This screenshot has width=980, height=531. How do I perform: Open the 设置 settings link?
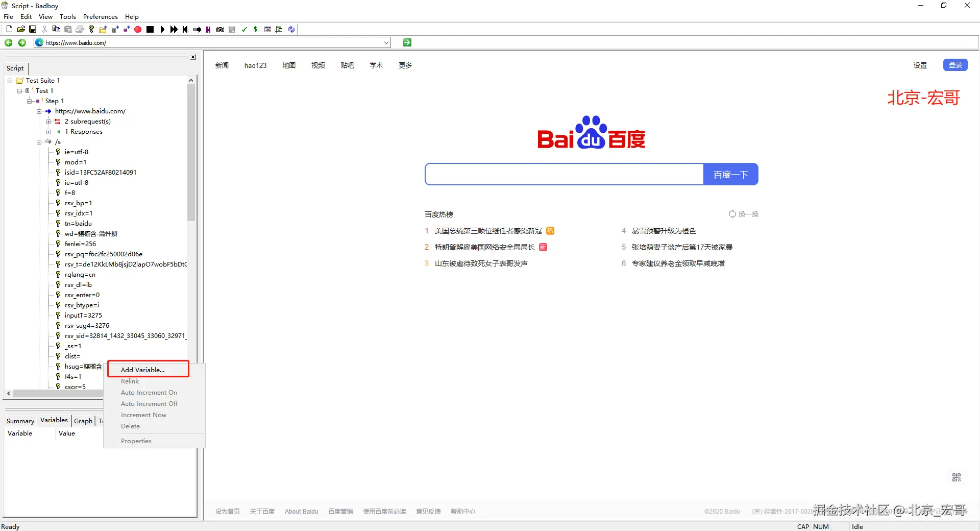click(920, 65)
